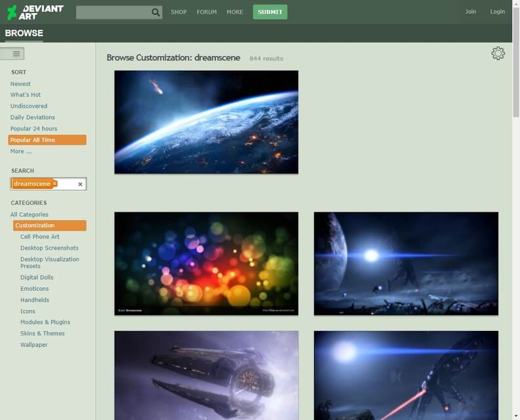Open the Earth from orbit thumbnail
Screen dimensions: 520x420
coord(207,122)
